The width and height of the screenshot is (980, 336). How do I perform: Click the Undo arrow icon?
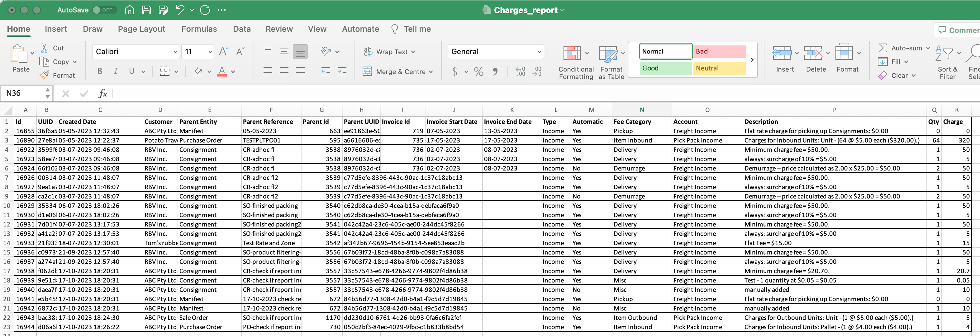point(180,10)
